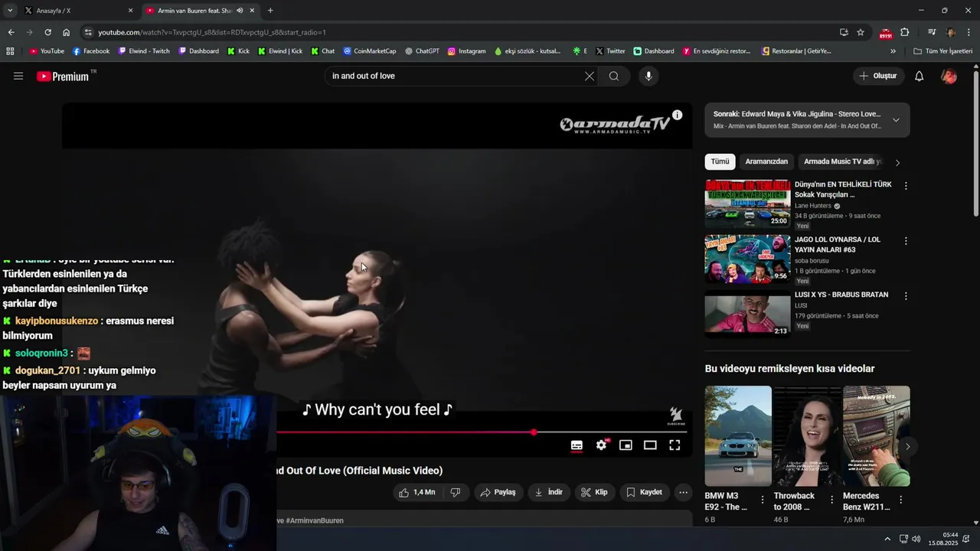Open options for the Lane Hunters video
The width and height of the screenshot is (980, 551).
(x=906, y=186)
